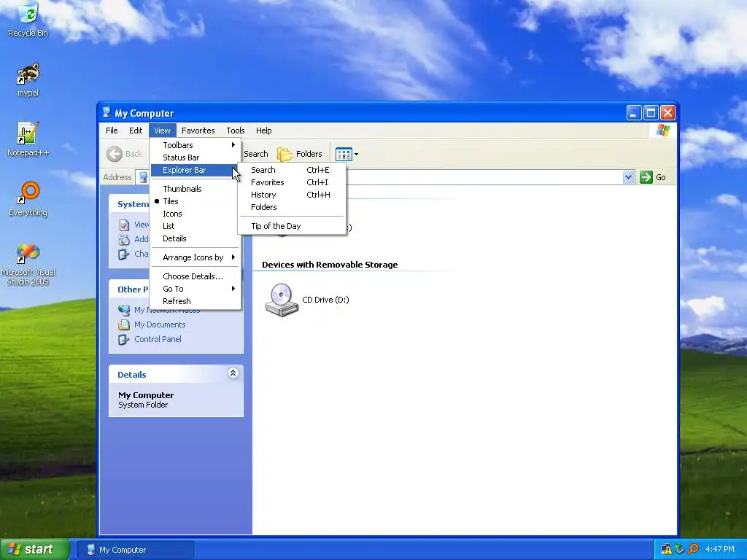This screenshot has width=747, height=560.
Task: Click Refresh in the View menu
Action: 196,301
